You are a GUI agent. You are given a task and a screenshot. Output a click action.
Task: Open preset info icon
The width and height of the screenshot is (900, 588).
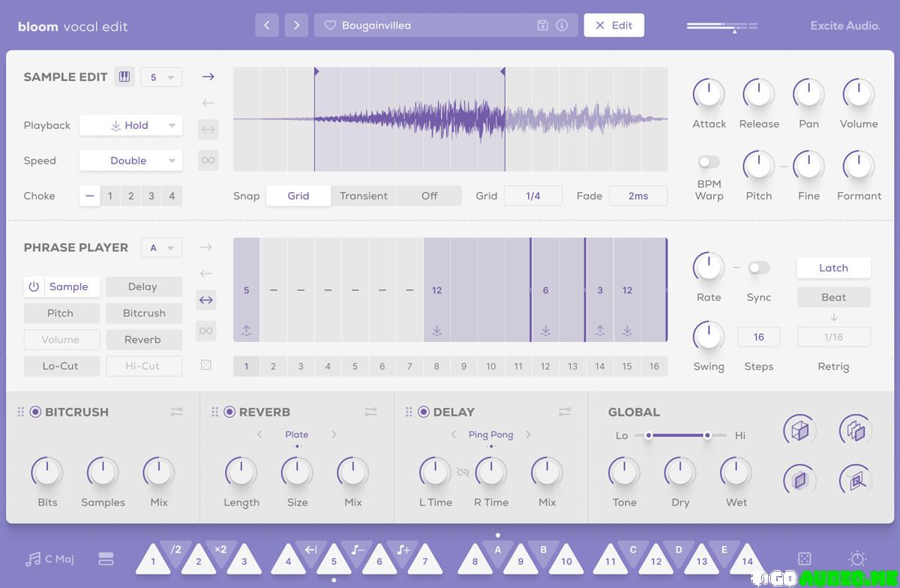click(x=562, y=25)
